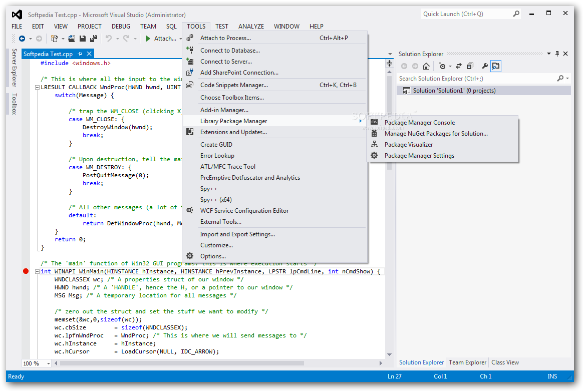The width and height of the screenshot is (584, 392).
Task: Click the Properties wrench icon
Action: 484,66
